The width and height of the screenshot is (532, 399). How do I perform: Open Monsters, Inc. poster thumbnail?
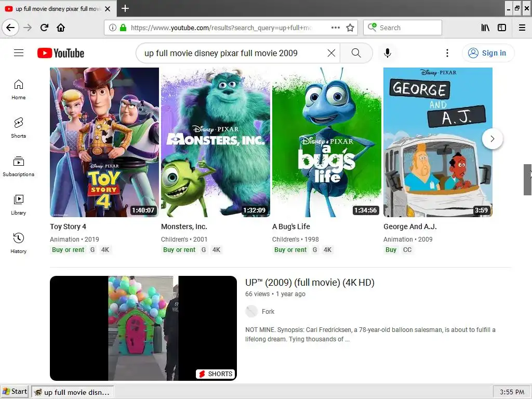point(216,142)
